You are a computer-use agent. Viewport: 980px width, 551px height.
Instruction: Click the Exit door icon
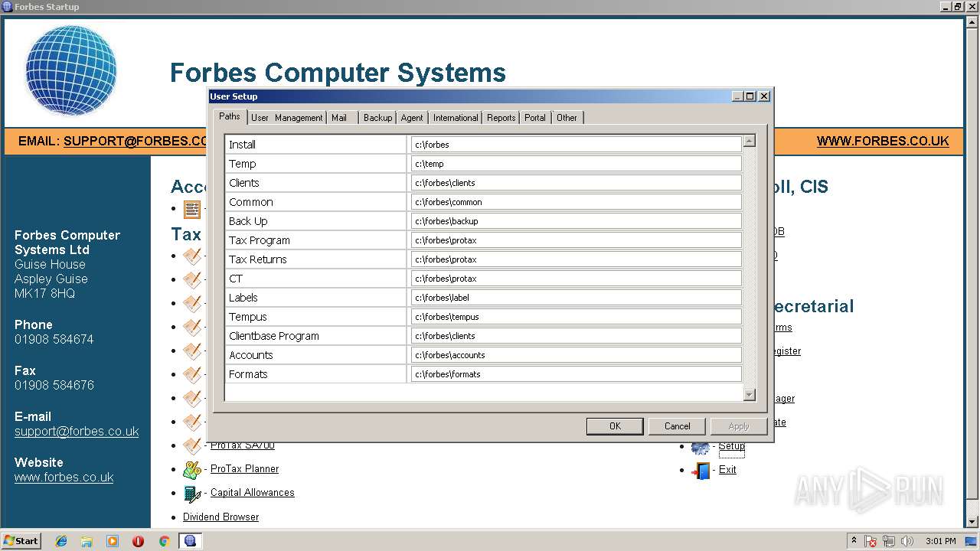(x=701, y=471)
